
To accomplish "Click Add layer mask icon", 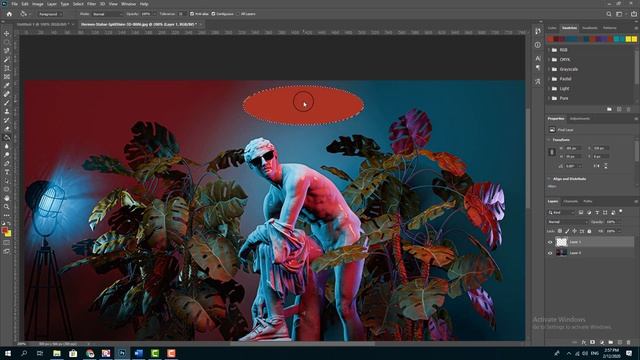I will click(x=592, y=342).
